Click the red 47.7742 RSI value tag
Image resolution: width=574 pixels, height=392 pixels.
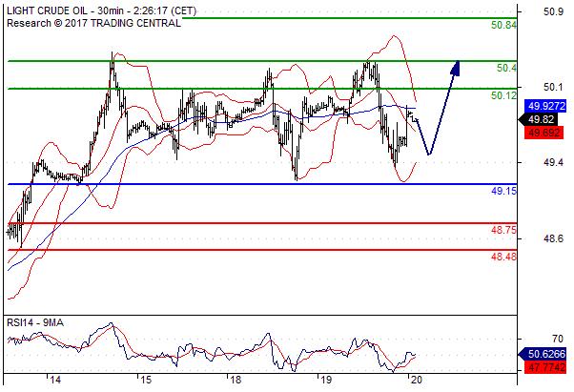[545, 367]
